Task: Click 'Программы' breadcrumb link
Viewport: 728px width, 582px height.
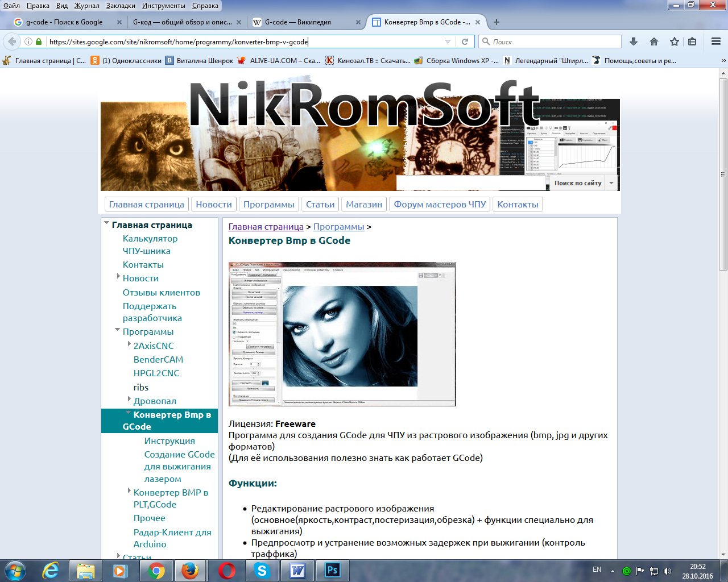Action: (338, 226)
